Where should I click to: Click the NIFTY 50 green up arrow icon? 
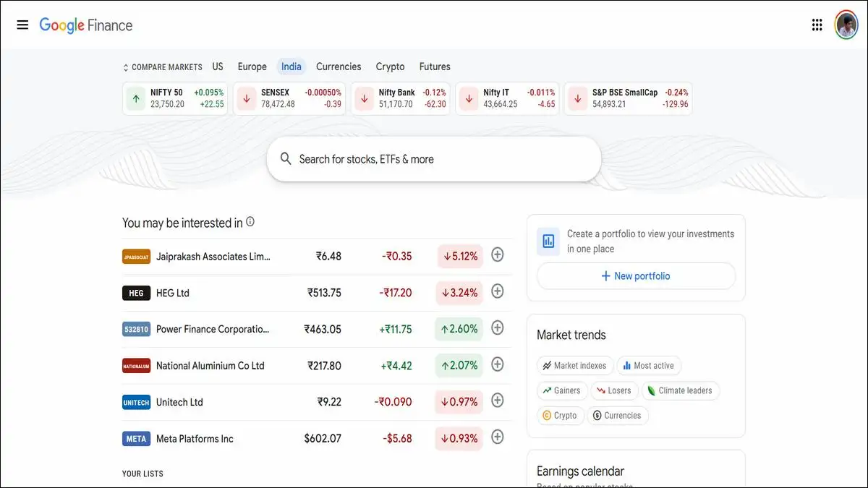point(136,98)
